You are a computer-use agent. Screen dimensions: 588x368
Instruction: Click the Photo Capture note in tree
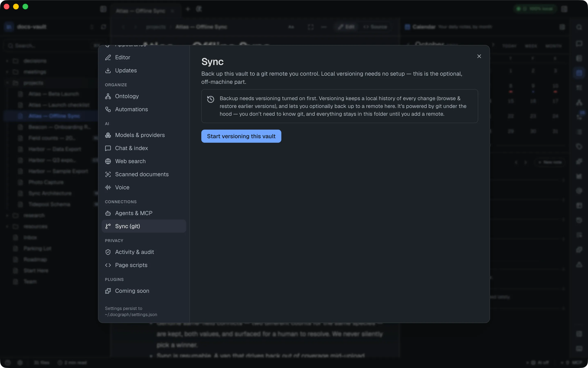(x=46, y=182)
